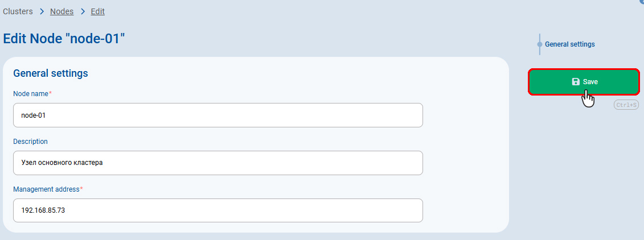Image resolution: width=644 pixels, height=240 pixels.
Task: Click the Description field label
Action: pos(30,141)
